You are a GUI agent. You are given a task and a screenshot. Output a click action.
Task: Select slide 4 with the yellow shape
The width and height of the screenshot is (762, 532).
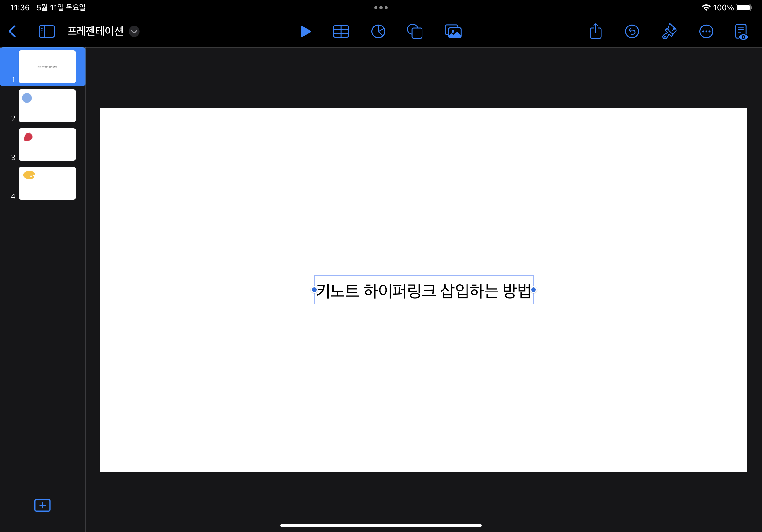click(47, 183)
